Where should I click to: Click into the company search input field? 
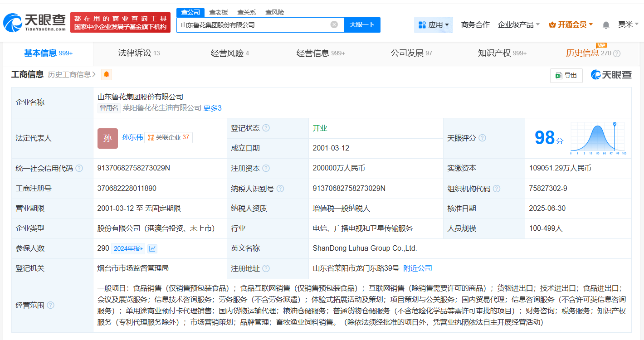pyautogui.click(x=254, y=24)
